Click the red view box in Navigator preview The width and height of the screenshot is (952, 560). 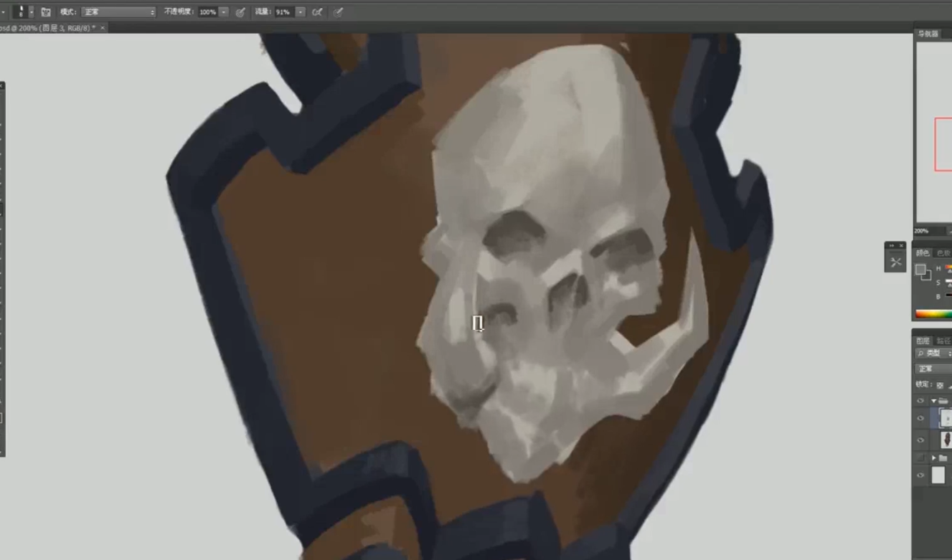[x=943, y=144]
